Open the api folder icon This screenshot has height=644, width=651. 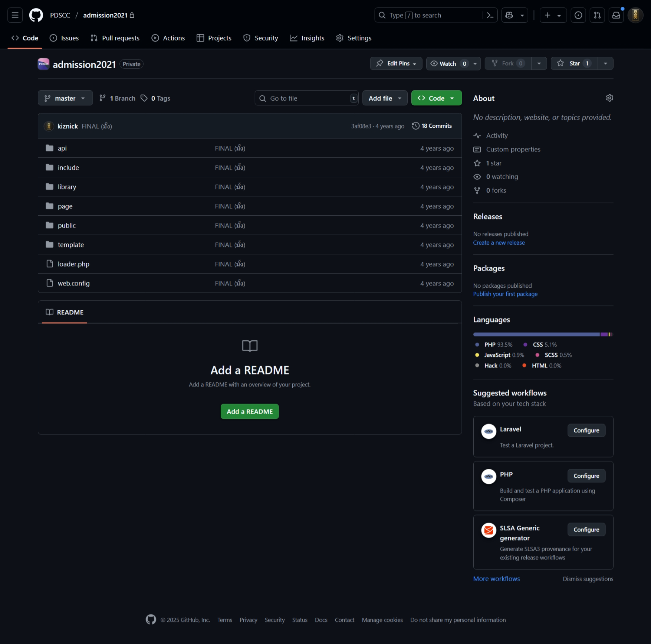point(49,148)
